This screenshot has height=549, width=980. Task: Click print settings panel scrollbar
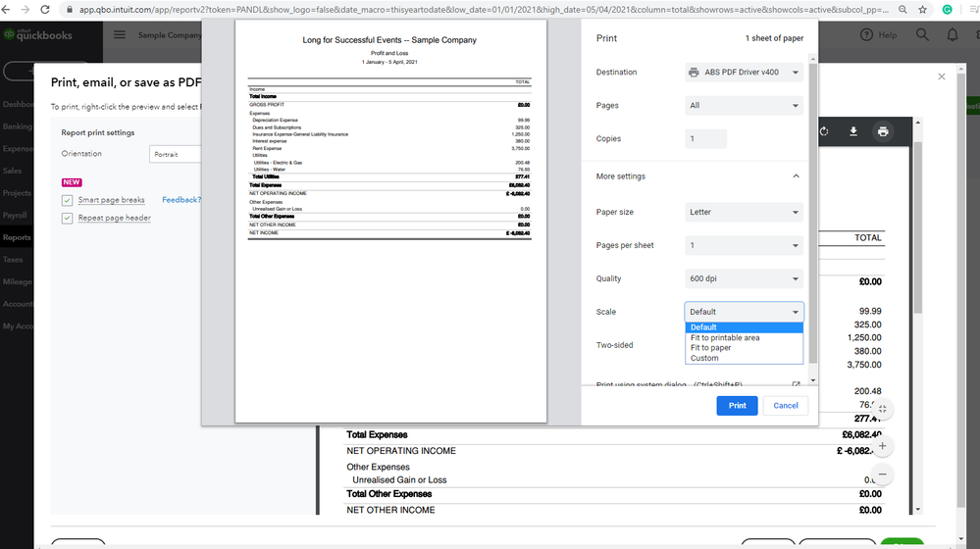[x=812, y=215]
